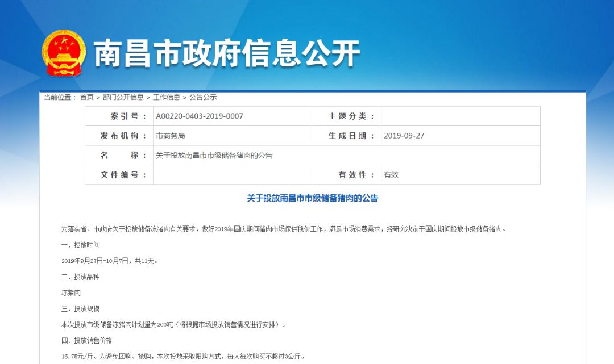This screenshot has height=364, width=614.
Task: Select the 16.75元/斤 price line
Action: coord(183,356)
